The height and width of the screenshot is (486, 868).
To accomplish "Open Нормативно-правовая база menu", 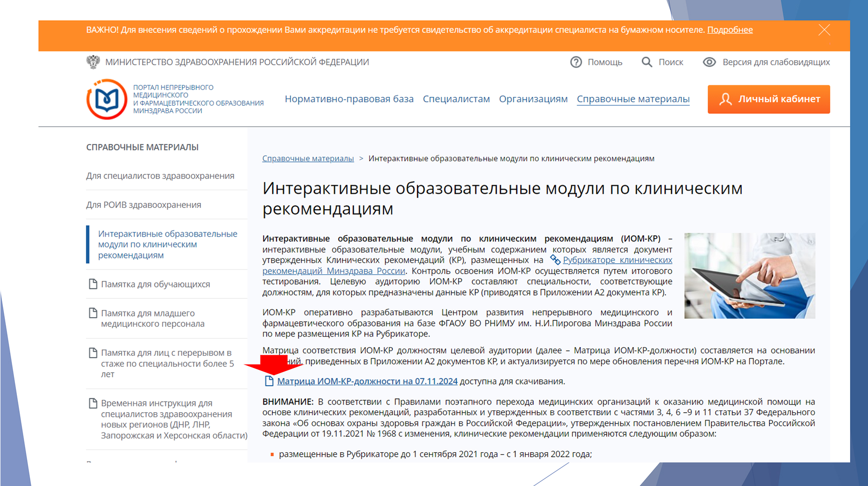I will [349, 99].
